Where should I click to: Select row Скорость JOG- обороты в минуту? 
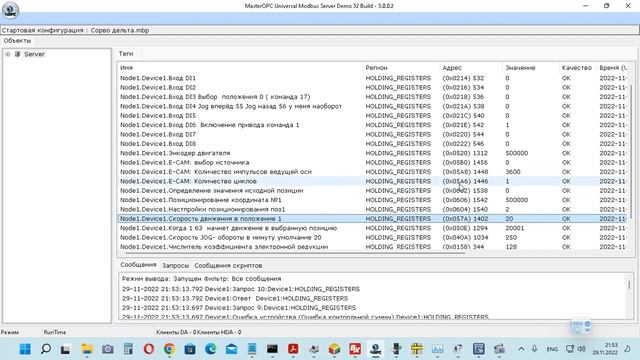[373, 238]
